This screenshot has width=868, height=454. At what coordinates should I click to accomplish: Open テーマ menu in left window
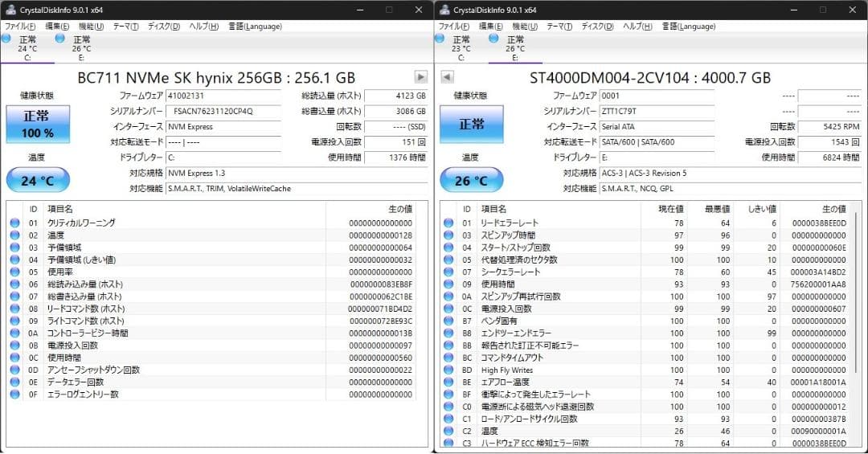coord(125,26)
